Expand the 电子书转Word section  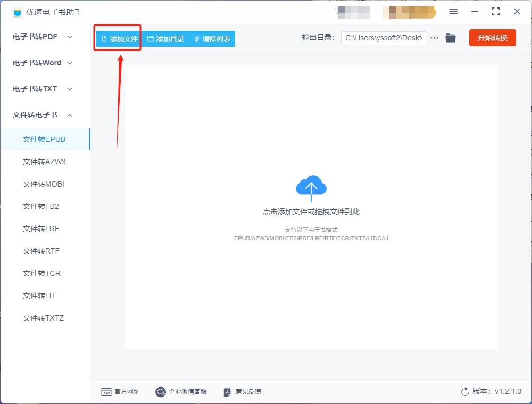[43, 63]
